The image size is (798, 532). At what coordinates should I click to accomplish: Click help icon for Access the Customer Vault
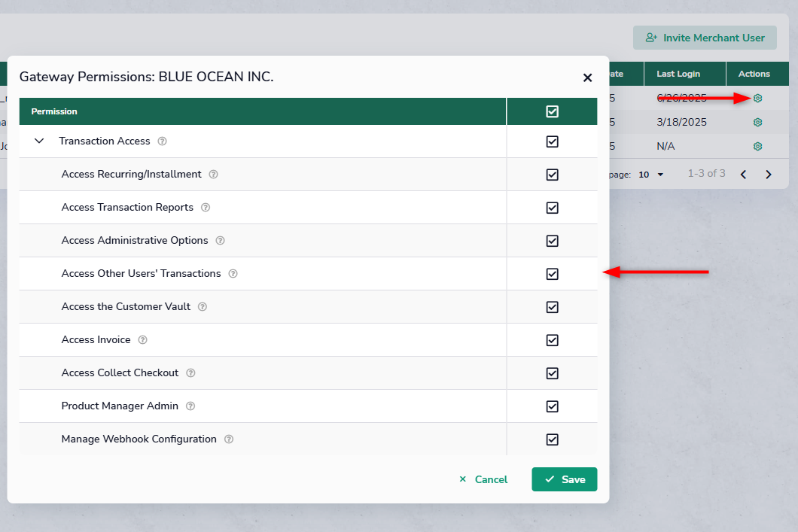[x=203, y=307]
